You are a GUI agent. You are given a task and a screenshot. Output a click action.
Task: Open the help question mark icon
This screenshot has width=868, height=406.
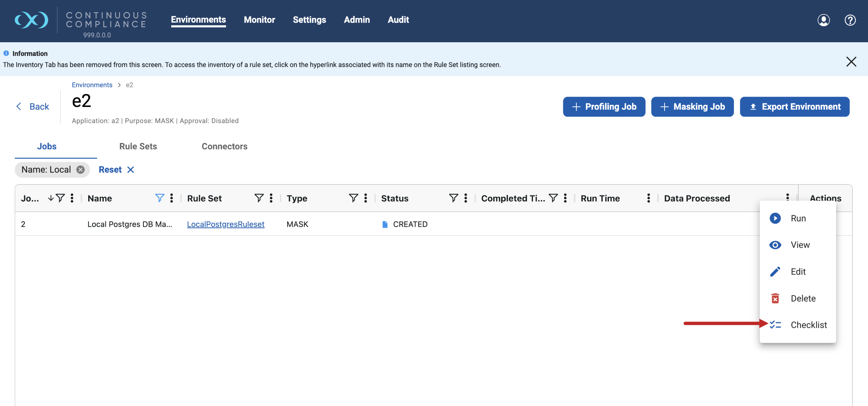[x=850, y=20]
